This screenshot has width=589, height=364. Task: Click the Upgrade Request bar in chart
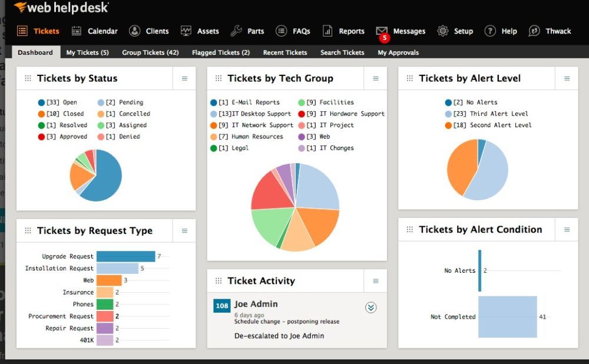coord(125,256)
